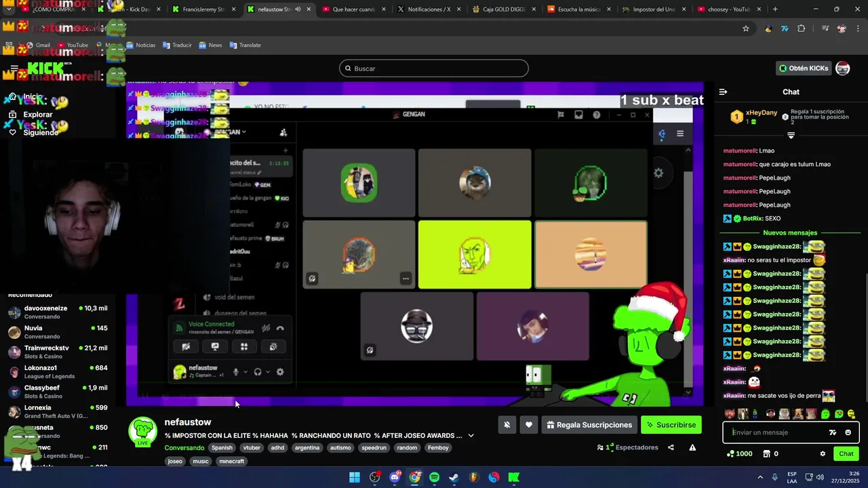
Task: Click the Nuevos mensajes chat divider
Action: tap(790, 232)
